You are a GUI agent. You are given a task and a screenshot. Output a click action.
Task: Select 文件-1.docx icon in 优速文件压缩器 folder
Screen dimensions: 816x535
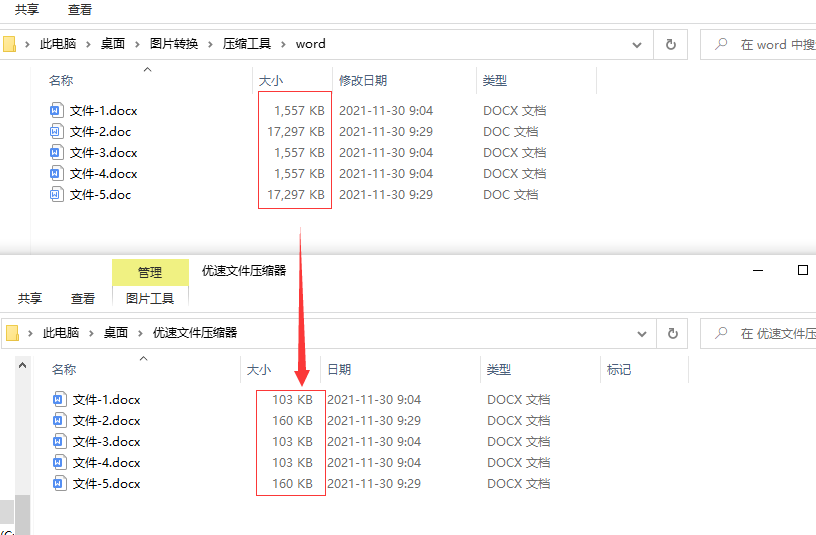(x=59, y=400)
